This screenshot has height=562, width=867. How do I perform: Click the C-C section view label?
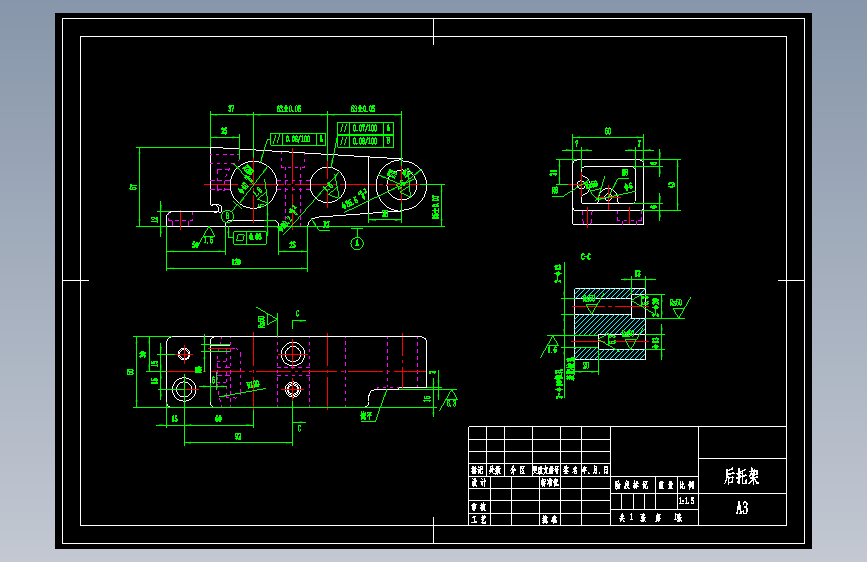[586, 257]
